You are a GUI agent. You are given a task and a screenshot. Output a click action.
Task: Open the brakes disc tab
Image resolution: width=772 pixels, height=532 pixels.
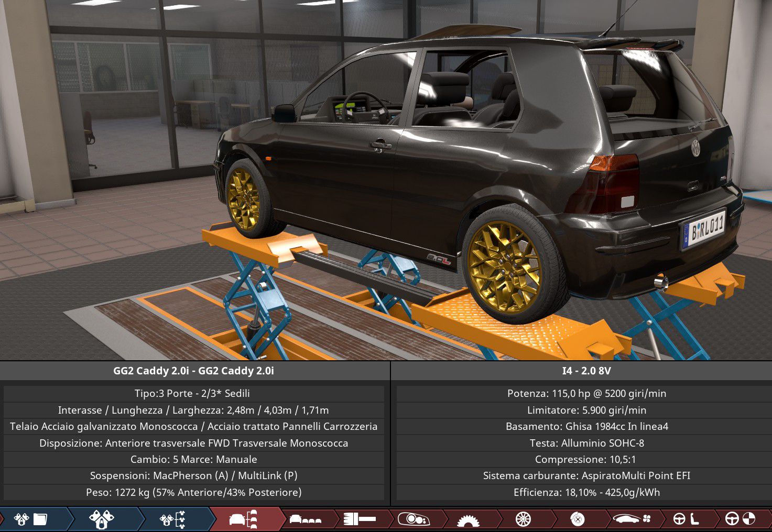[x=578, y=519]
